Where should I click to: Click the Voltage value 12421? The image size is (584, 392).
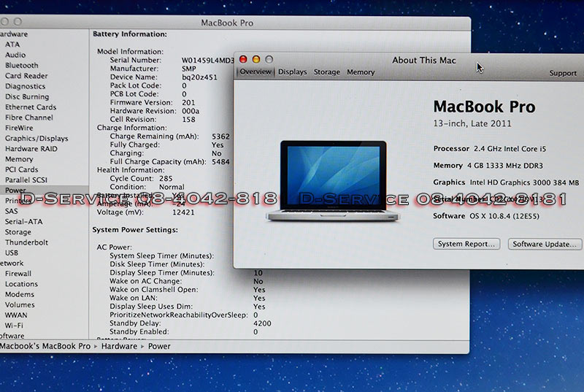[x=183, y=212]
